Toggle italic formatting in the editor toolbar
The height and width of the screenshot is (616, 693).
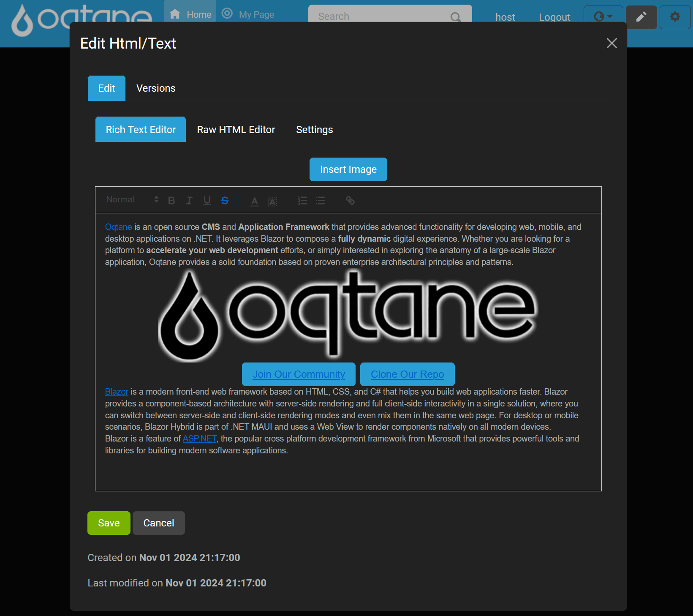click(189, 201)
